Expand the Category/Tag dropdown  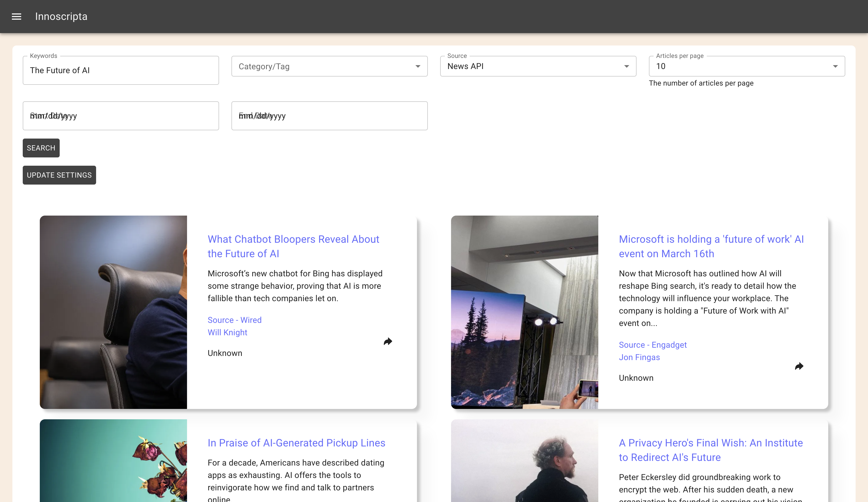coord(329,66)
